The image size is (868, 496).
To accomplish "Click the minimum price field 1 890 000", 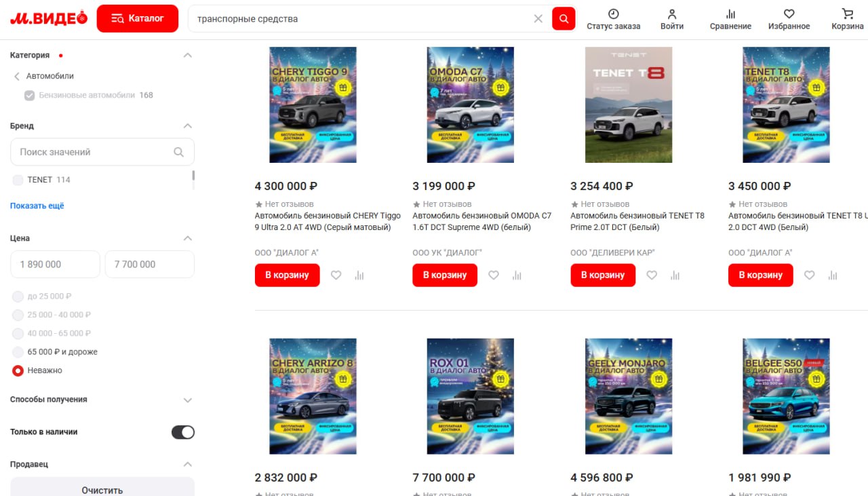I will click(55, 265).
